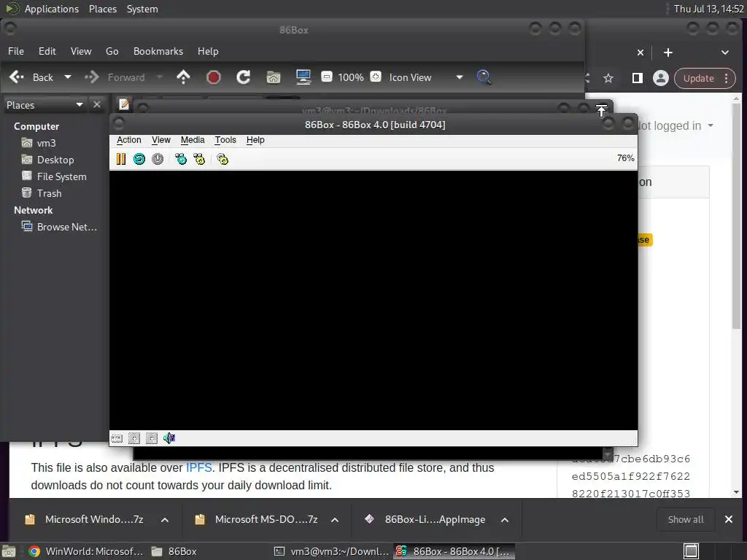Open options for 86Box AppImage download
The width and height of the screenshot is (747, 560).
pyautogui.click(x=505, y=519)
